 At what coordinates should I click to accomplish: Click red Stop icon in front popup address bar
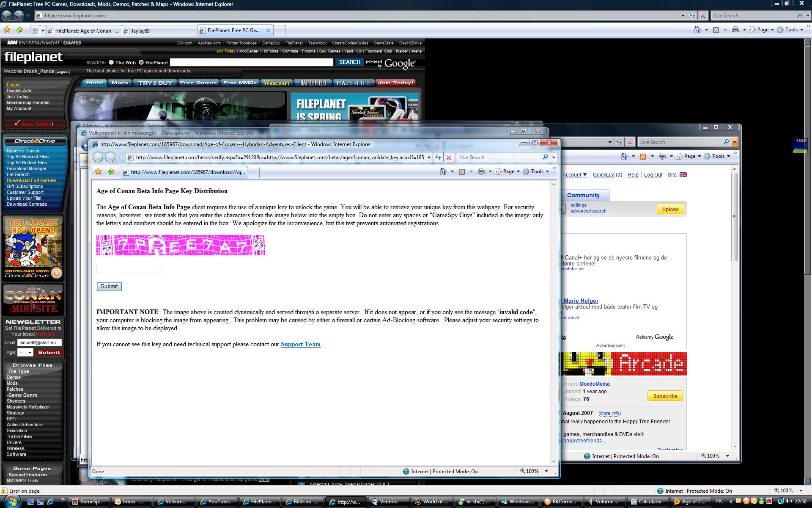pyautogui.click(x=449, y=157)
